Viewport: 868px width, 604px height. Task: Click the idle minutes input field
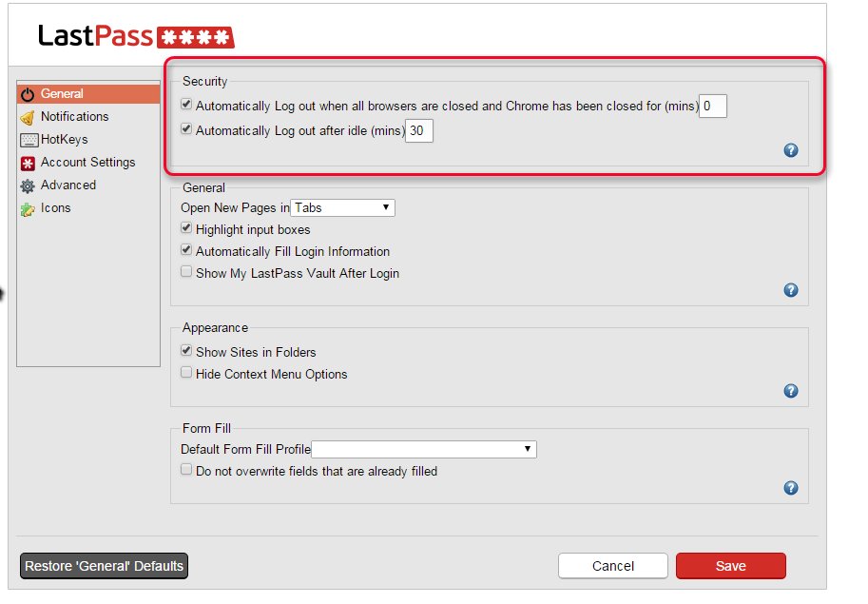coord(419,131)
